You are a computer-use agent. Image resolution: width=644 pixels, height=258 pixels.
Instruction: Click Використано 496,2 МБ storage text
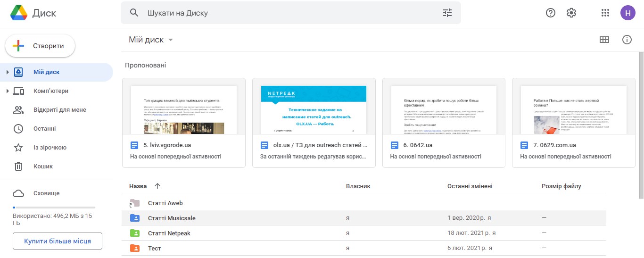pos(52,219)
